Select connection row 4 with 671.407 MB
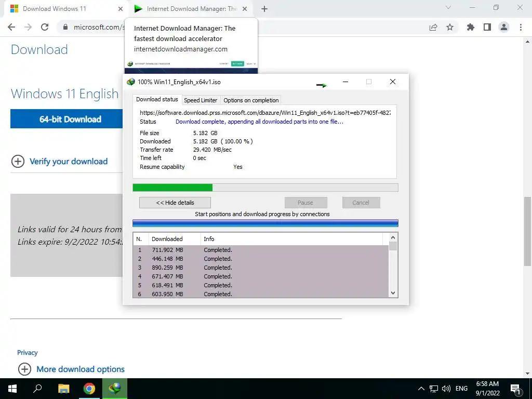Screen dimensions: 532x399 click(261, 276)
